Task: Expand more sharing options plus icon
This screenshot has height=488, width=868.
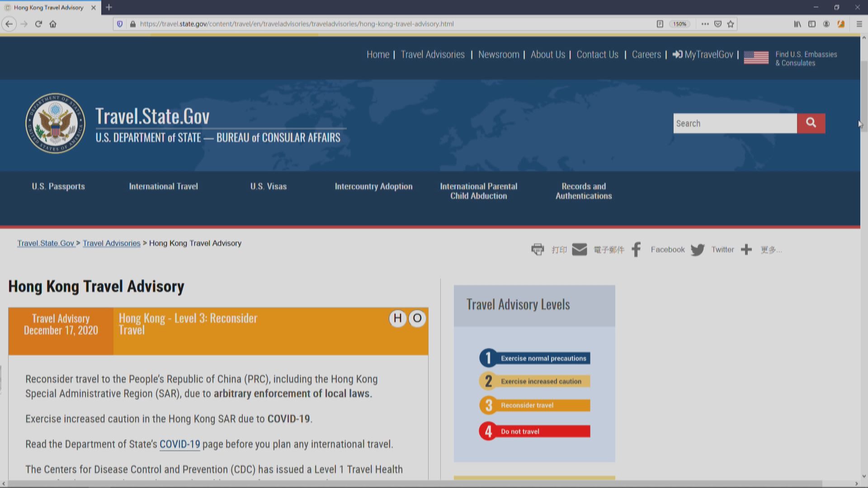Action: click(746, 249)
